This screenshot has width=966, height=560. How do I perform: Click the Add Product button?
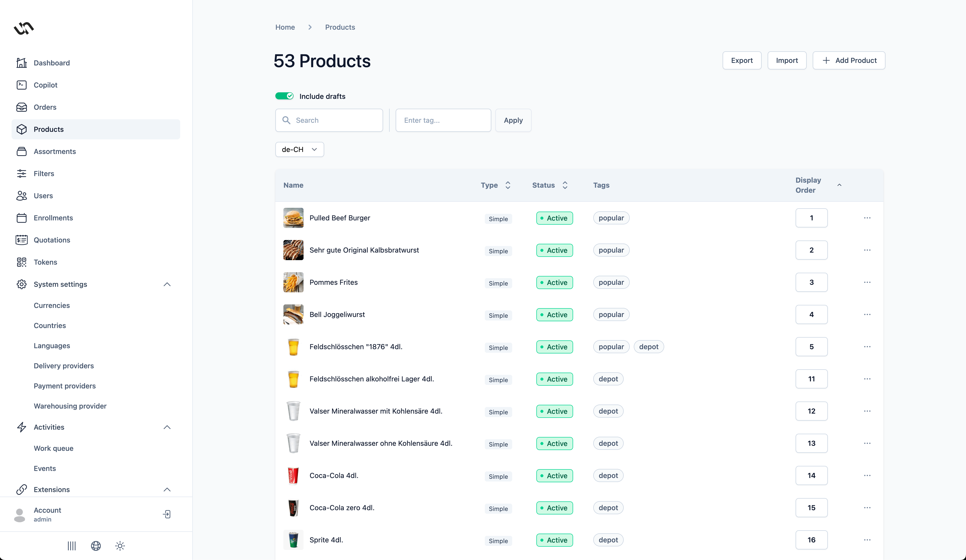(x=849, y=60)
